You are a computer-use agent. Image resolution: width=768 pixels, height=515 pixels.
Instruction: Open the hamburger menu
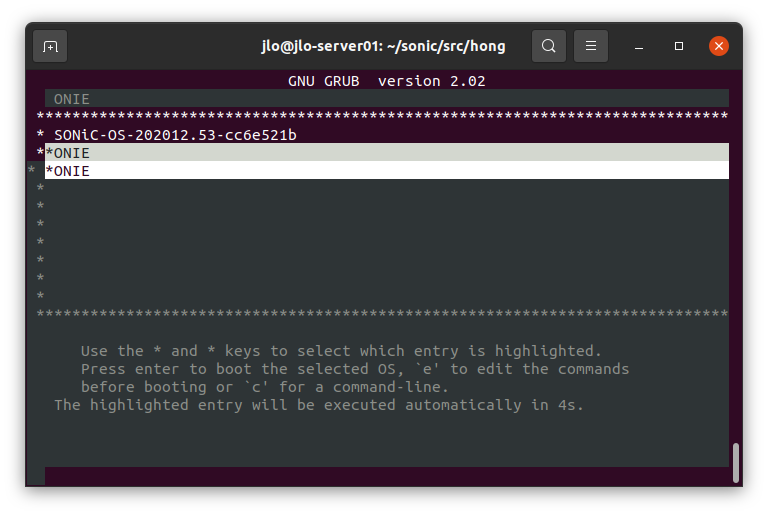tap(591, 46)
